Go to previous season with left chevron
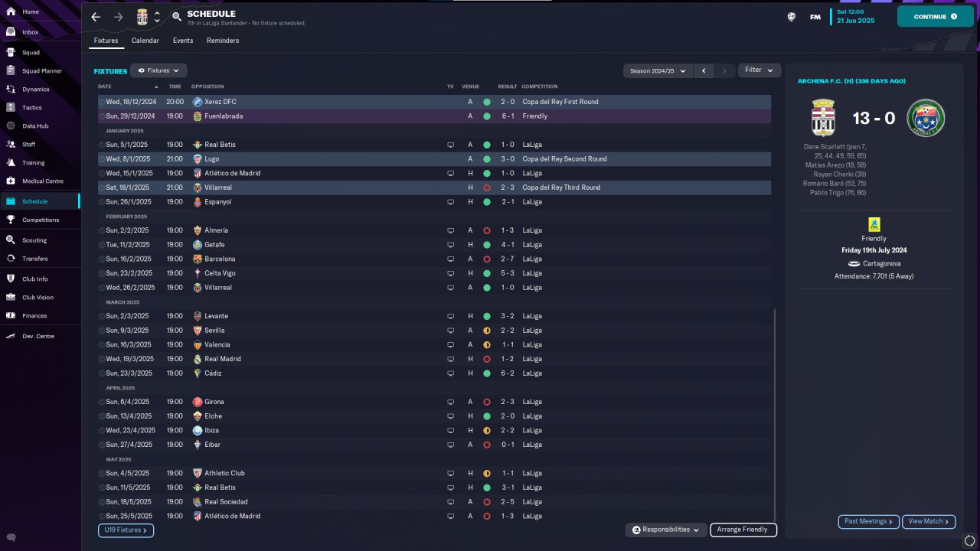The width and height of the screenshot is (980, 551). pos(704,70)
